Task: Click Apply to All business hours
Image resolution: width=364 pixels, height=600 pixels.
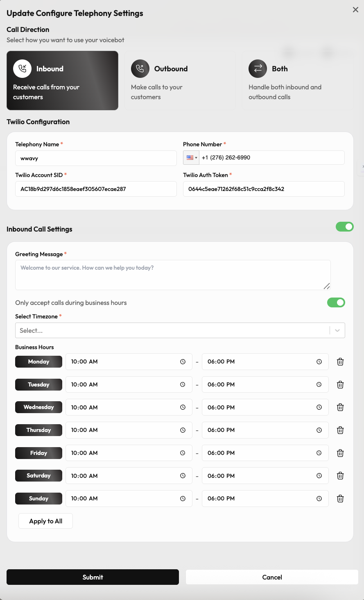Action: tap(45, 521)
